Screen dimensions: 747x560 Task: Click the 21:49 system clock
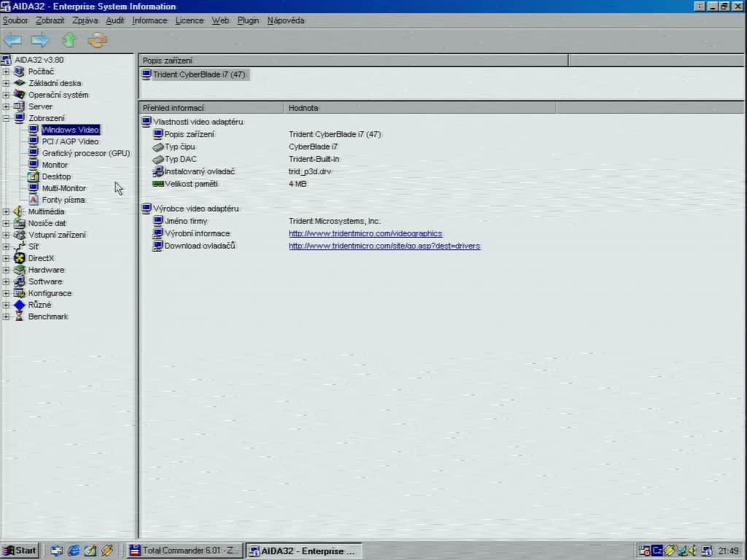[728, 551]
